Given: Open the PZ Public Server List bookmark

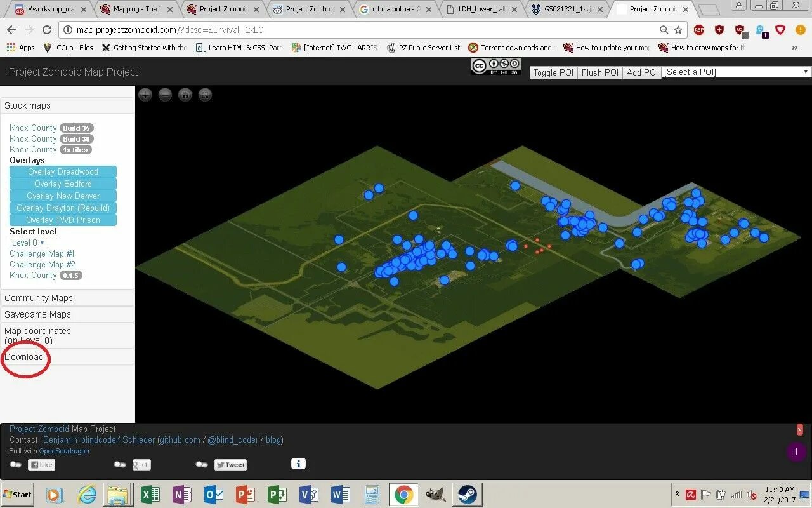Looking at the screenshot, I should pos(422,48).
